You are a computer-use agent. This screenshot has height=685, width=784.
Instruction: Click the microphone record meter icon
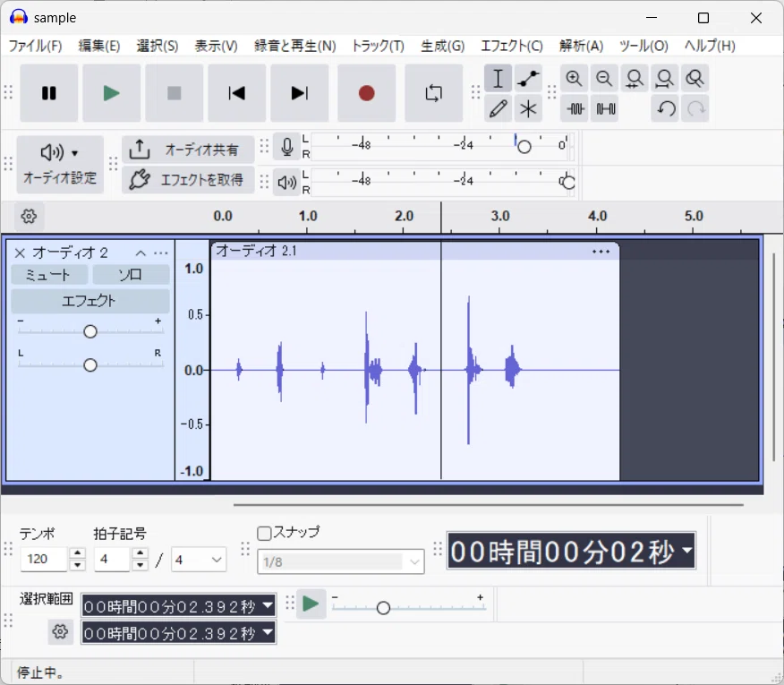(x=287, y=147)
